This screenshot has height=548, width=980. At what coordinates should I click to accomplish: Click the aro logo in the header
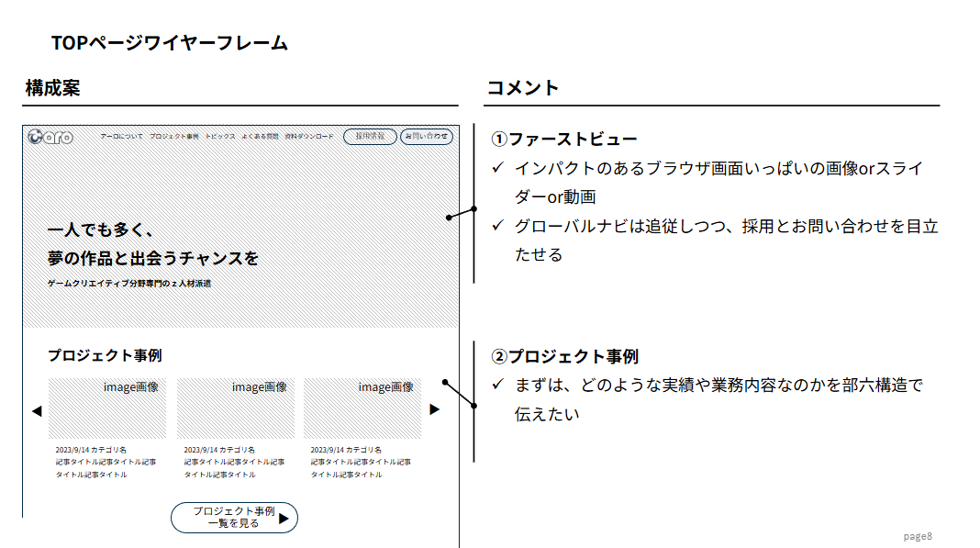click(50, 137)
